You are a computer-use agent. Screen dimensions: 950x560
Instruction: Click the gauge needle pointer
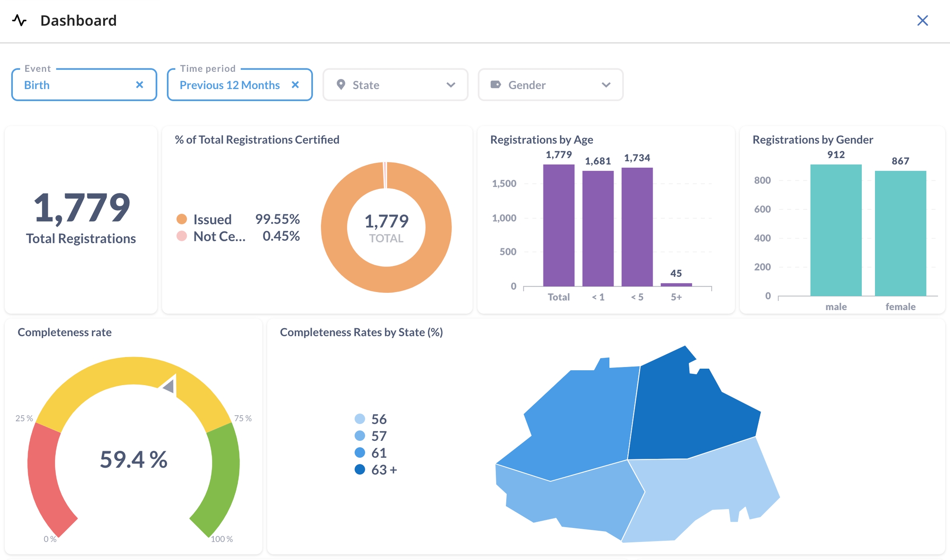click(169, 386)
